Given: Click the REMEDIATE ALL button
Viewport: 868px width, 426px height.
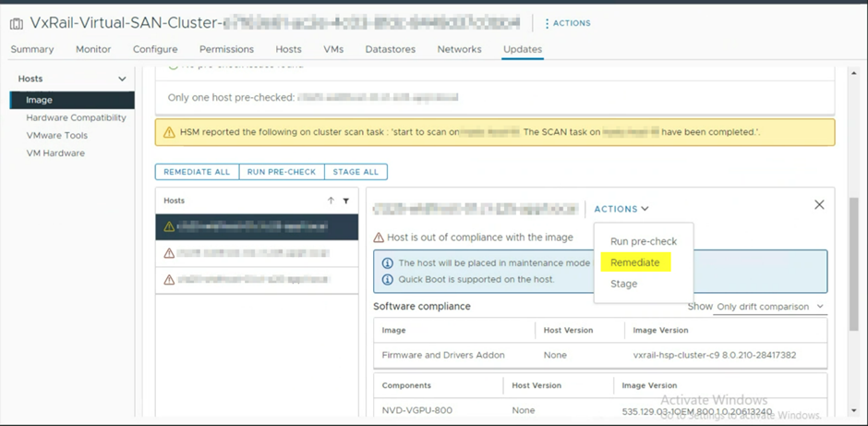Looking at the screenshot, I should pyautogui.click(x=197, y=172).
